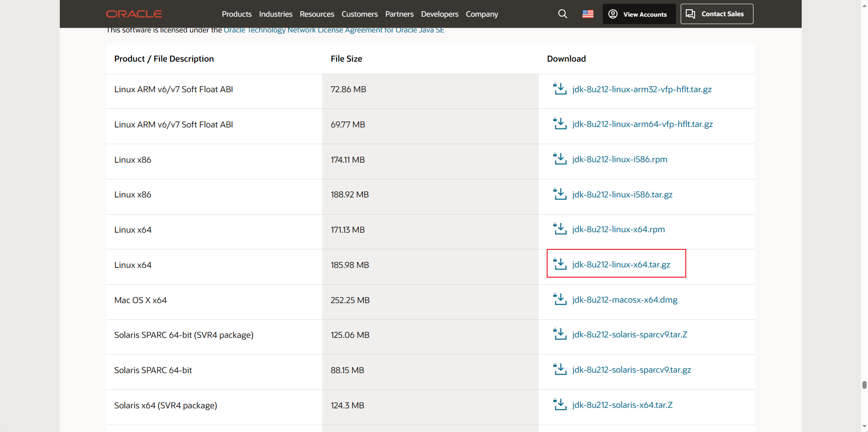This screenshot has width=868, height=432.
Task: Click the Download column header
Action: coord(566,59)
